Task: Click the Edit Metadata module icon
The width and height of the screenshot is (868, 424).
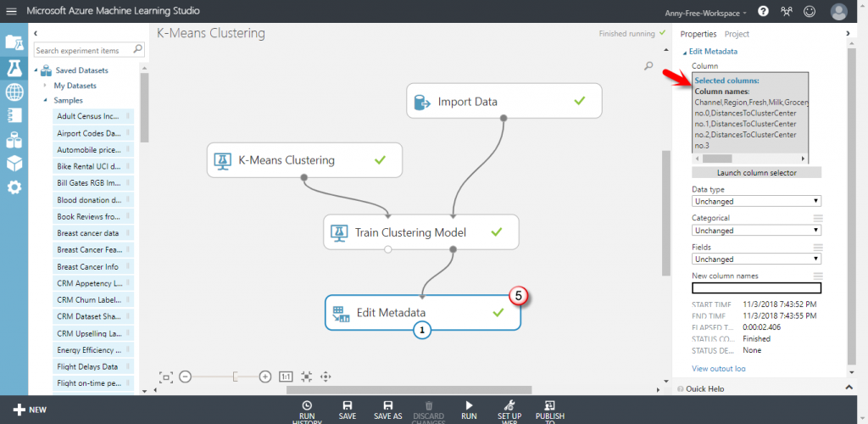Action: pos(340,313)
